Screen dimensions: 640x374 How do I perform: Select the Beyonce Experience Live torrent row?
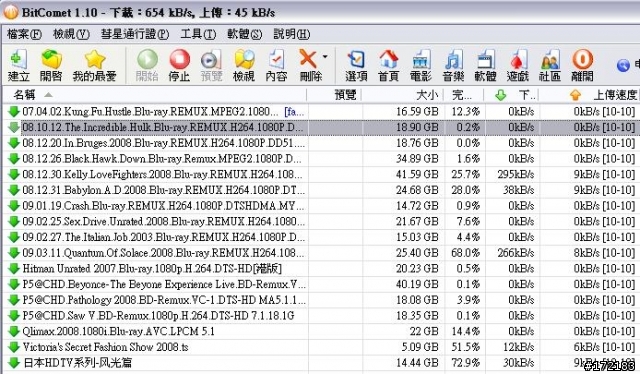click(x=321, y=284)
